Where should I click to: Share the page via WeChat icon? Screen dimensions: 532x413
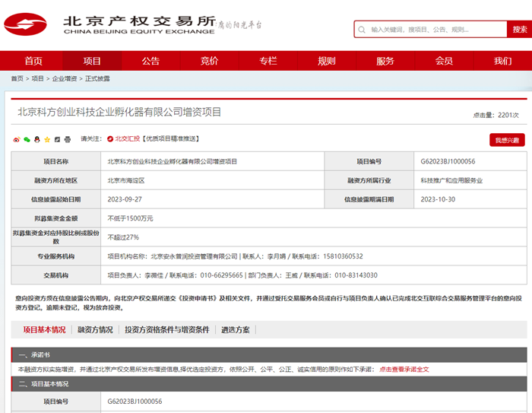pyautogui.click(x=27, y=139)
